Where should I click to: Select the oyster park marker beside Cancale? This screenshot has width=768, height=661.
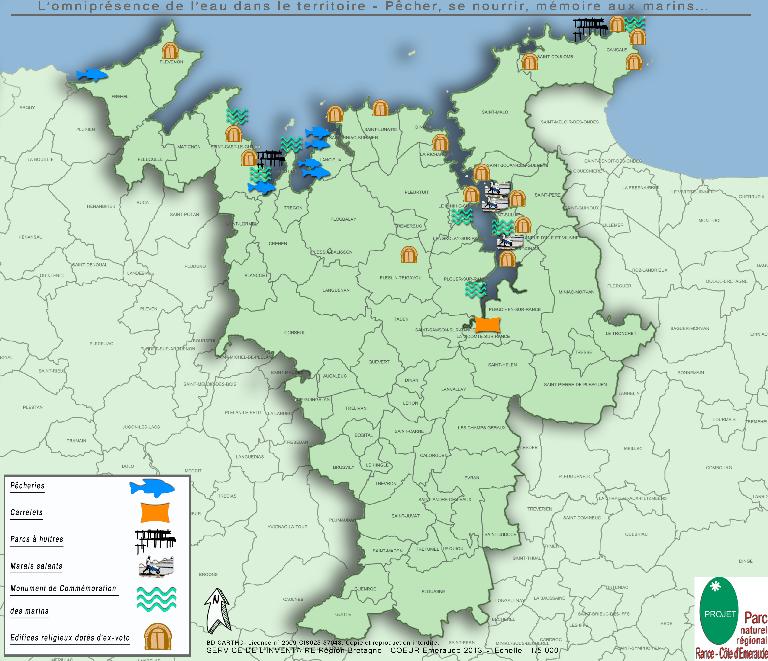tap(590, 27)
